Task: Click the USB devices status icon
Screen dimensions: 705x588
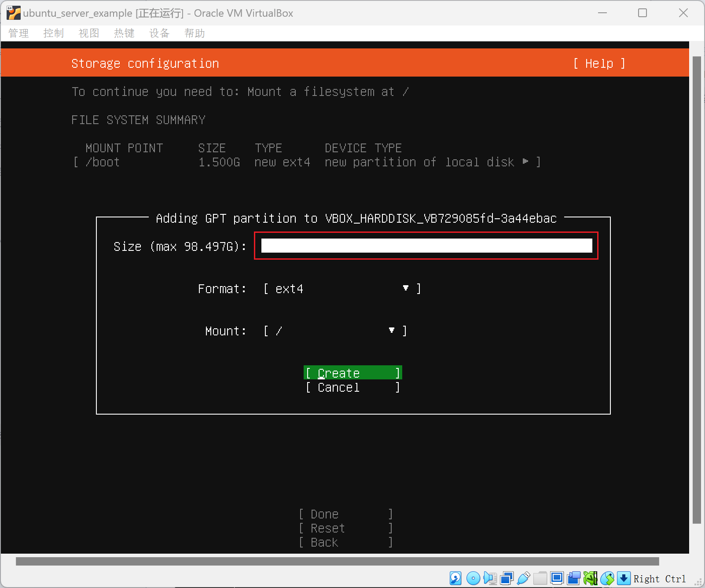Action: point(523,578)
